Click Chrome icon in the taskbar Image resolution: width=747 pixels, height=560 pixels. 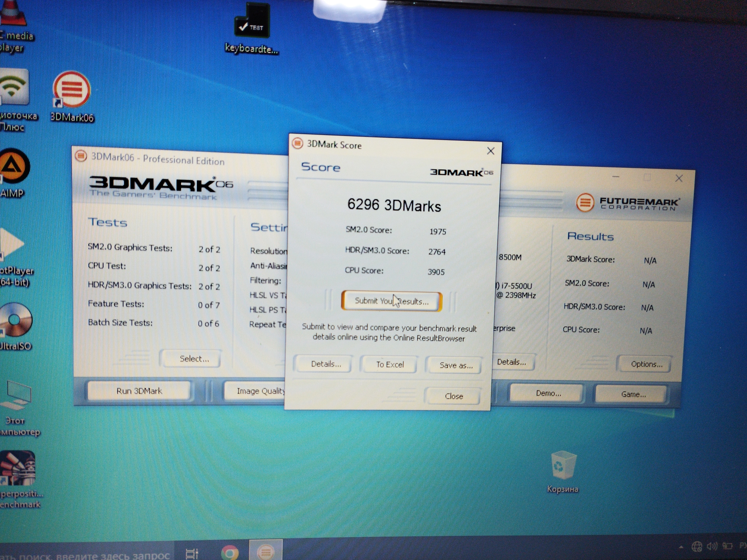pyautogui.click(x=230, y=552)
